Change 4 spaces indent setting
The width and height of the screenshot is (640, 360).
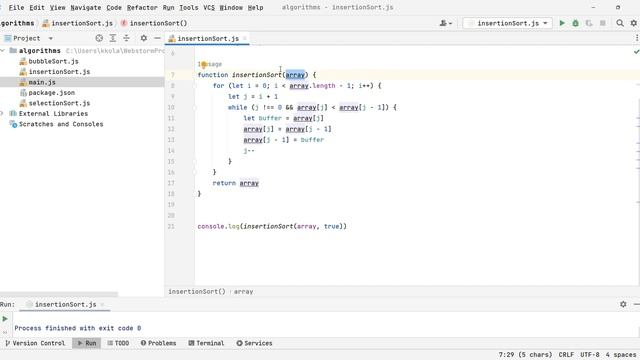620,355
